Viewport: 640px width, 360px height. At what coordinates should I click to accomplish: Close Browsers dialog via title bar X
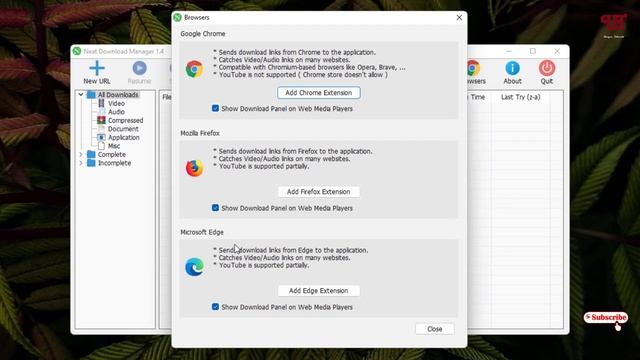point(459,18)
